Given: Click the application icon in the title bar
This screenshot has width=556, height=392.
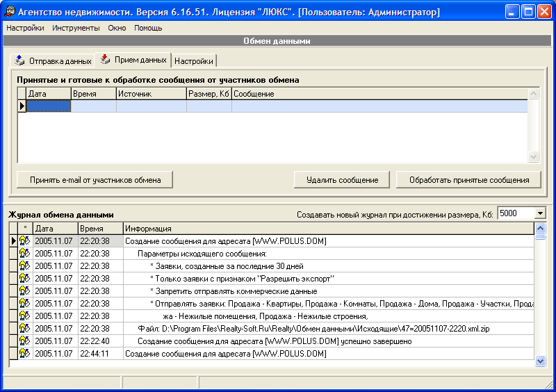Looking at the screenshot, I should 10,12.
